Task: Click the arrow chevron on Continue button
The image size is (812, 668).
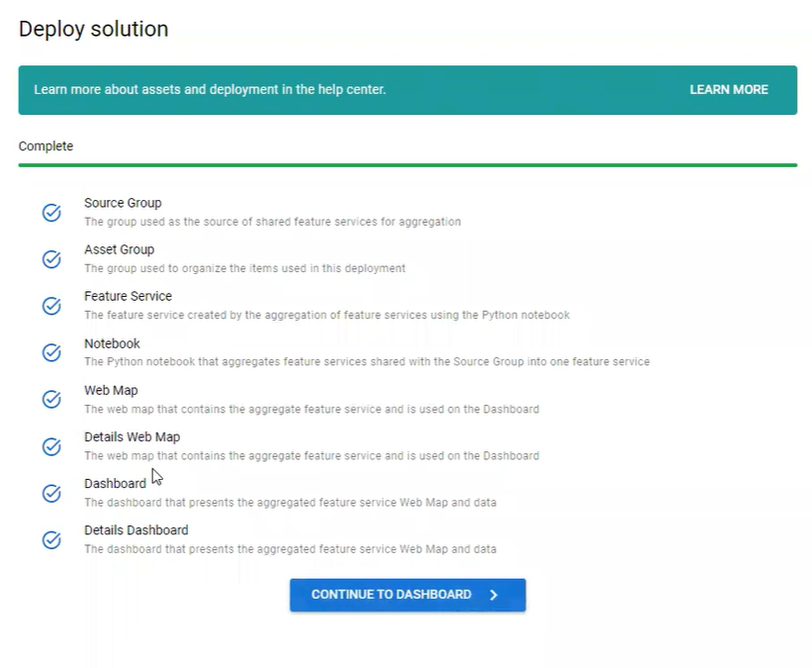Action: pos(494,595)
